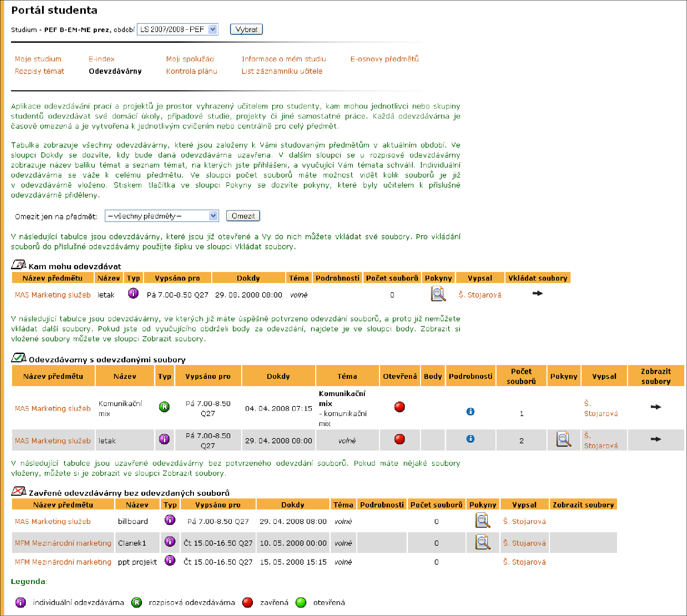Viewport: 687px width, 616px height.
Task: Click deadline cell 04. 04. 2008 07:15
Action: pos(278,408)
